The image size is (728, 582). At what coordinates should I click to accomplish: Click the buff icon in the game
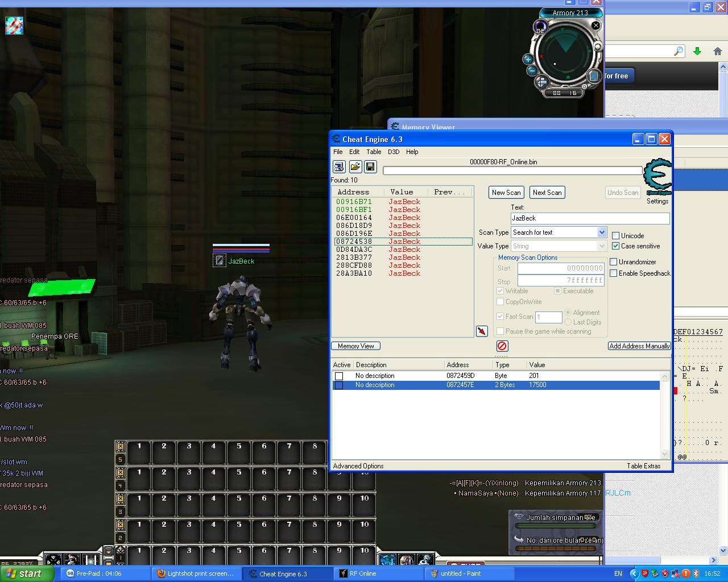(14, 25)
